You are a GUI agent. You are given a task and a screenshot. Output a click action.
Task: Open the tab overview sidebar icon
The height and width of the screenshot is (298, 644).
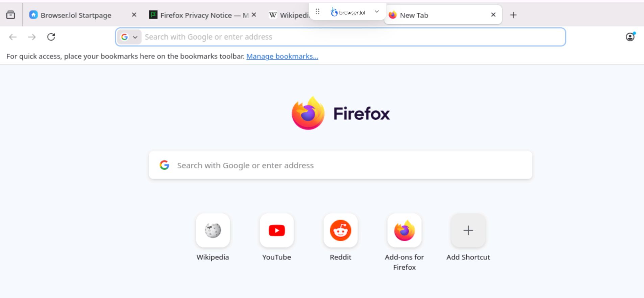click(x=11, y=15)
